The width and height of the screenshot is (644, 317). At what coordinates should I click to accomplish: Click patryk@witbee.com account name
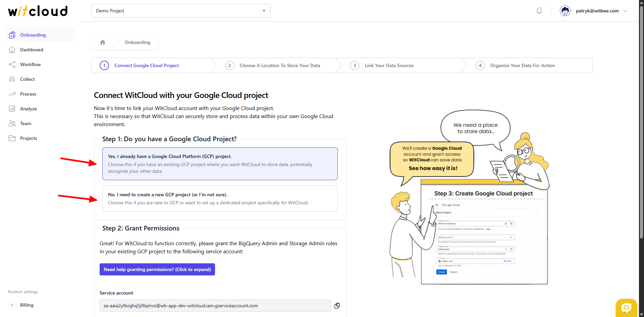pyautogui.click(x=597, y=11)
